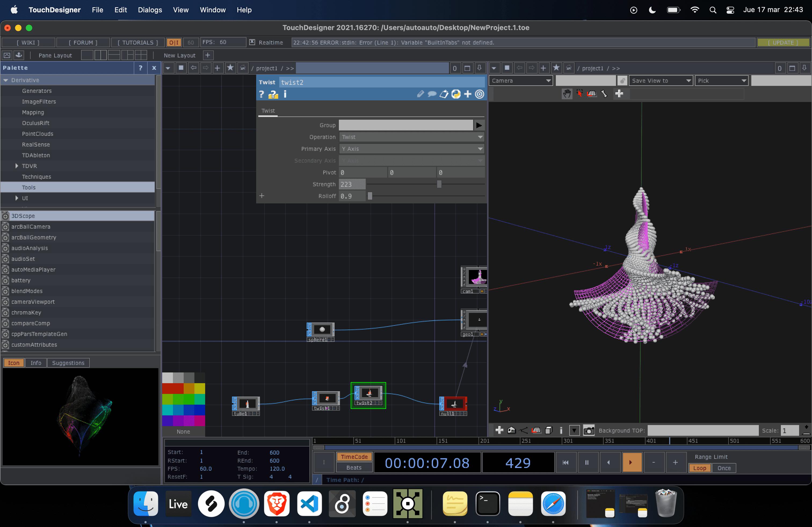The height and width of the screenshot is (527, 812).
Task: Open the Palette help question mark
Action: 140,68
